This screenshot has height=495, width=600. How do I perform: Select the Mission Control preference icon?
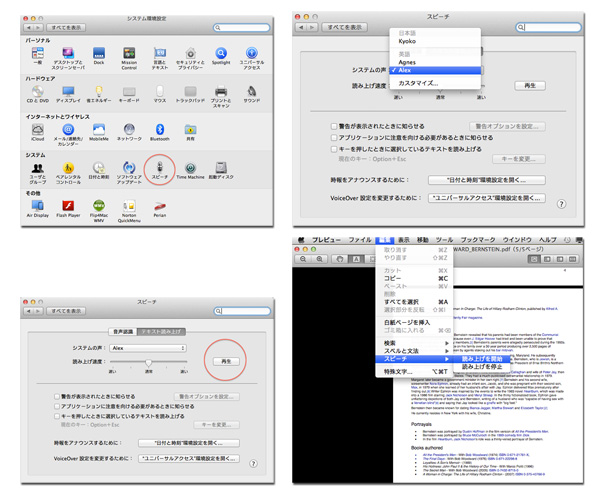point(129,52)
